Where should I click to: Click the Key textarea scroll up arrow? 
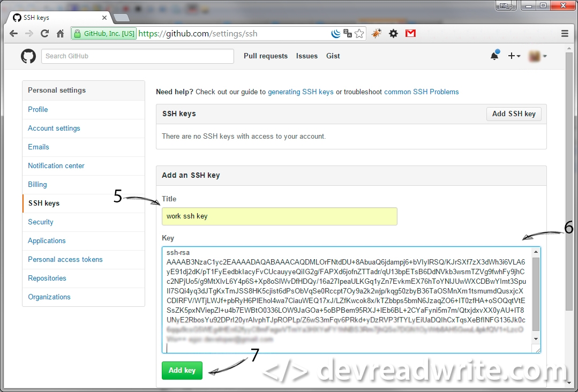[536, 252]
